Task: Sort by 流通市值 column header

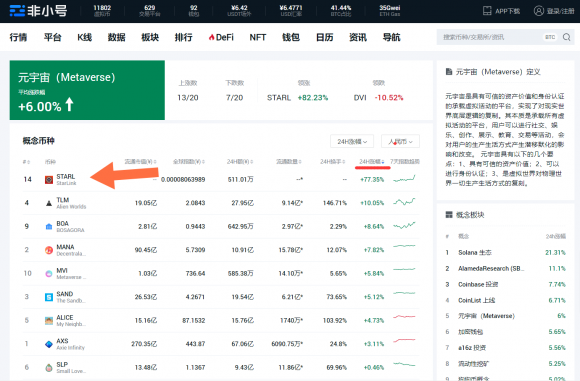Action: [x=140, y=162]
